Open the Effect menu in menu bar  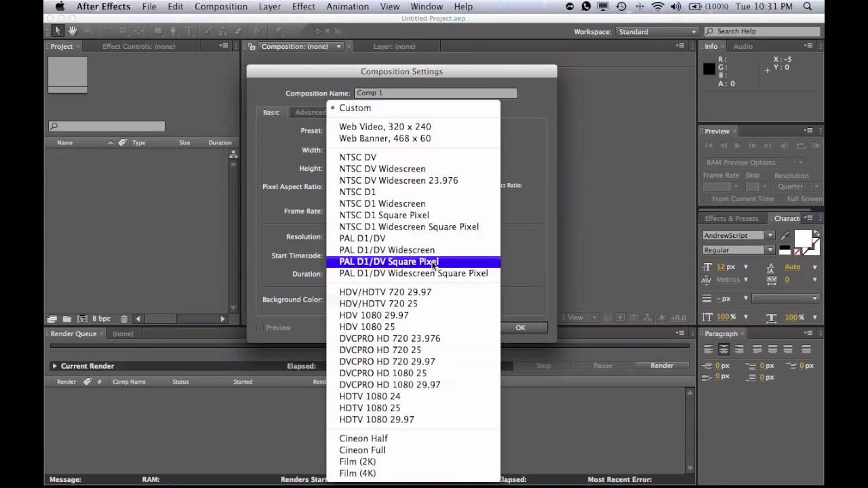pyautogui.click(x=303, y=7)
